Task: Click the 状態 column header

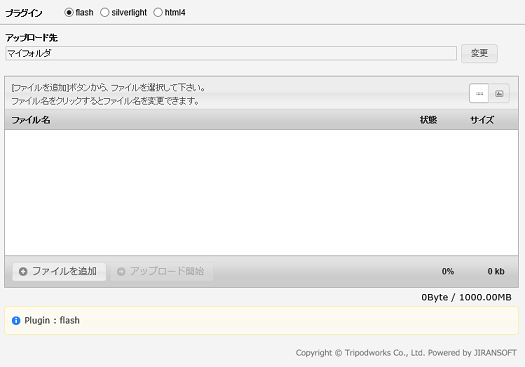Action: click(x=428, y=120)
